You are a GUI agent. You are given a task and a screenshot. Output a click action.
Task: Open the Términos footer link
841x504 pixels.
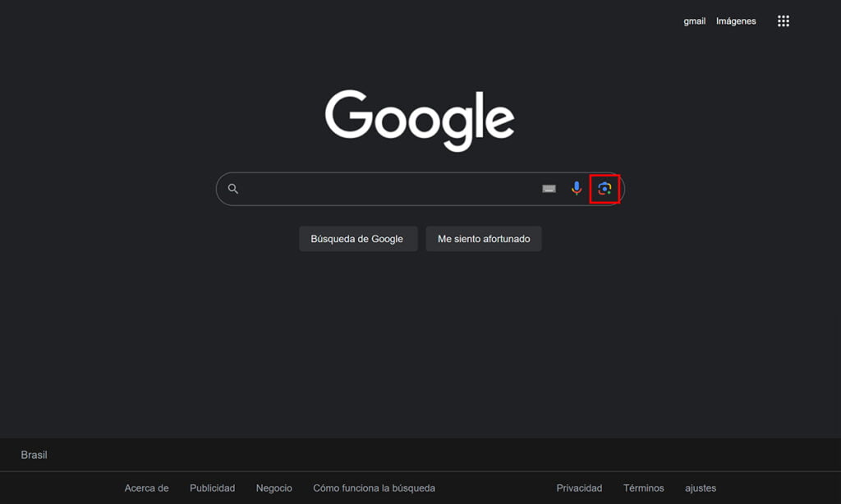tap(643, 488)
